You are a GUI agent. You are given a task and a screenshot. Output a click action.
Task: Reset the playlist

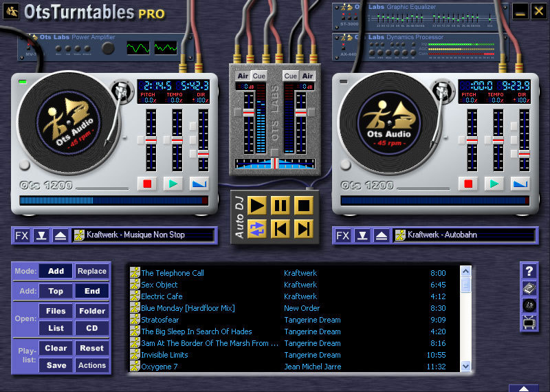click(x=92, y=348)
